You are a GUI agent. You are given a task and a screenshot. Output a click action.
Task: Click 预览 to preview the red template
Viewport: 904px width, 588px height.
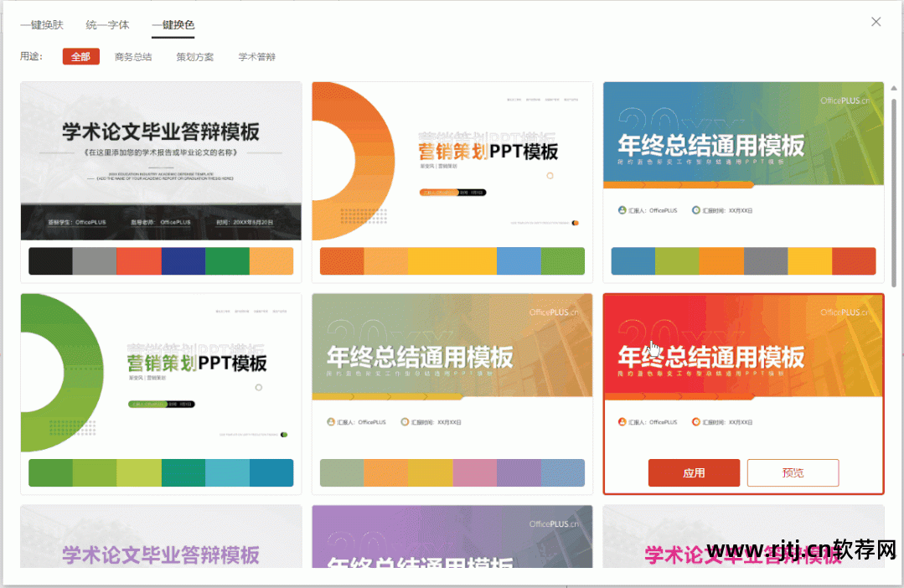[x=793, y=472]
